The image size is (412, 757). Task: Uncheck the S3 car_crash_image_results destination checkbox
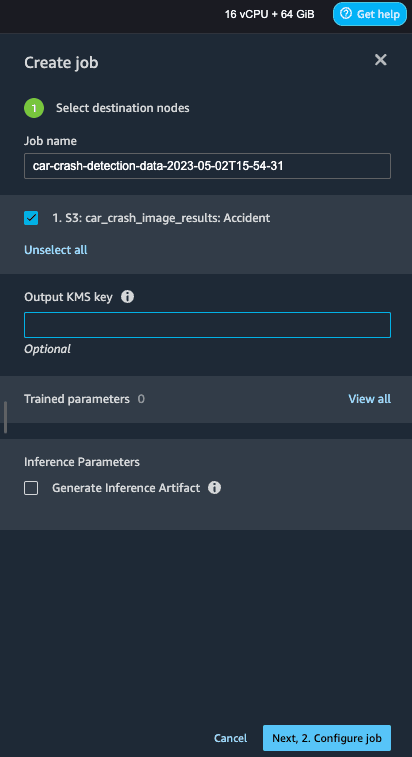click(x=31, y=218)
